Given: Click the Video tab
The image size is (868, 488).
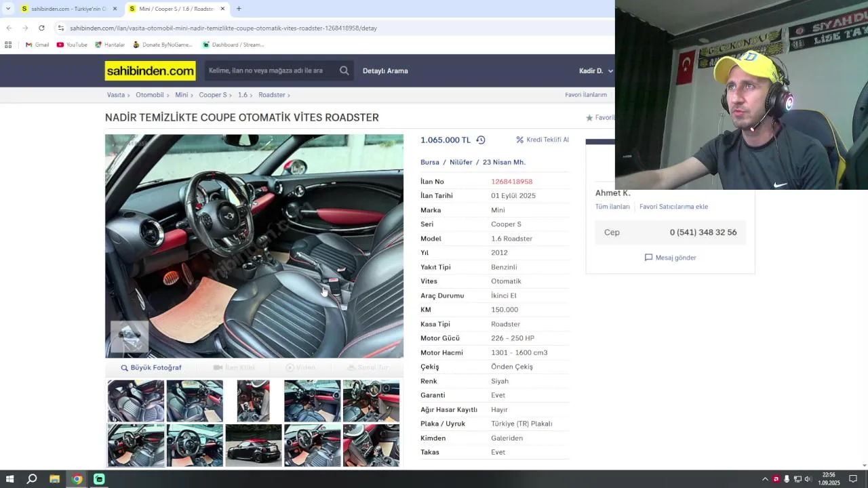Looking at the screenshot, I should tap(300, 367).
